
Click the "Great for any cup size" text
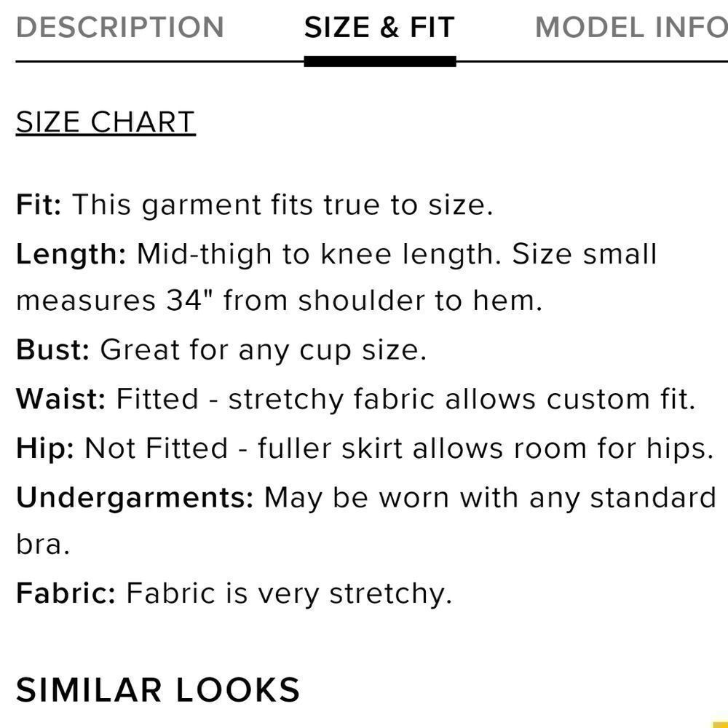click(x=262, y=350)
